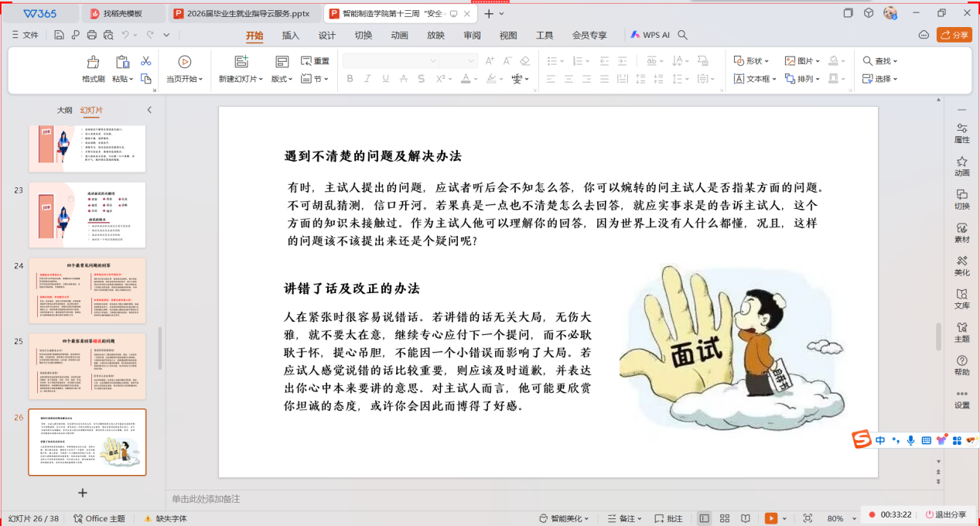Open the 版式 layout dropdown
Viewport: 980px width, 526px height.
(282, 79)
